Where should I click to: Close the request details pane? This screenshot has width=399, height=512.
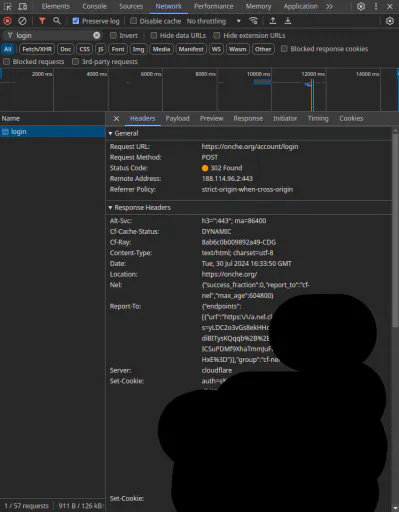coord(116,118)
